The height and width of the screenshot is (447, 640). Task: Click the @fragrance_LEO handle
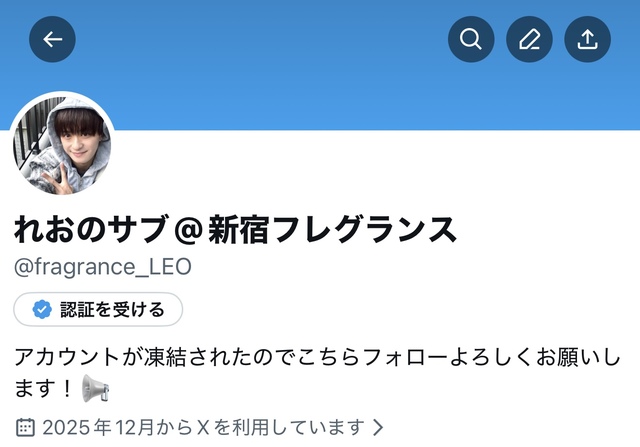tap(102, 267)
